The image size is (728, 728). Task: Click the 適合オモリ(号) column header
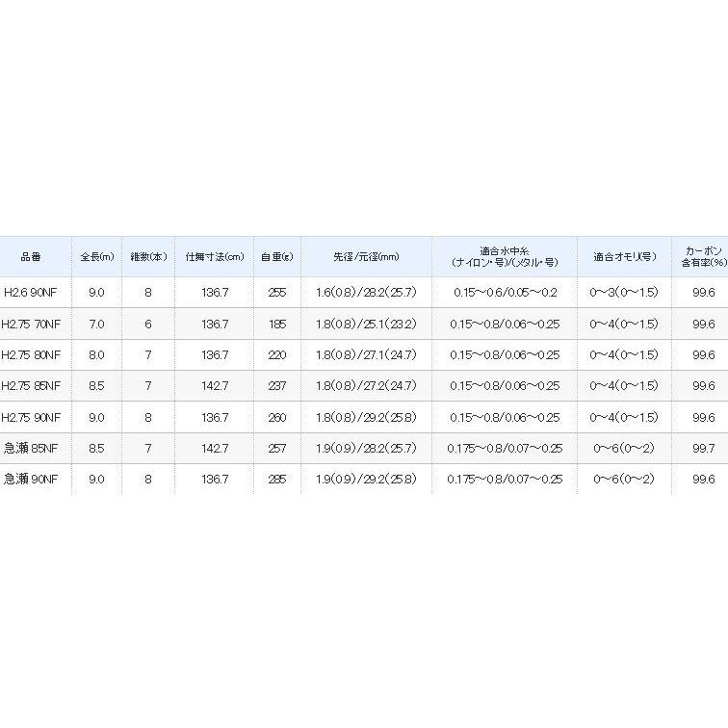[x=625, y=257]
